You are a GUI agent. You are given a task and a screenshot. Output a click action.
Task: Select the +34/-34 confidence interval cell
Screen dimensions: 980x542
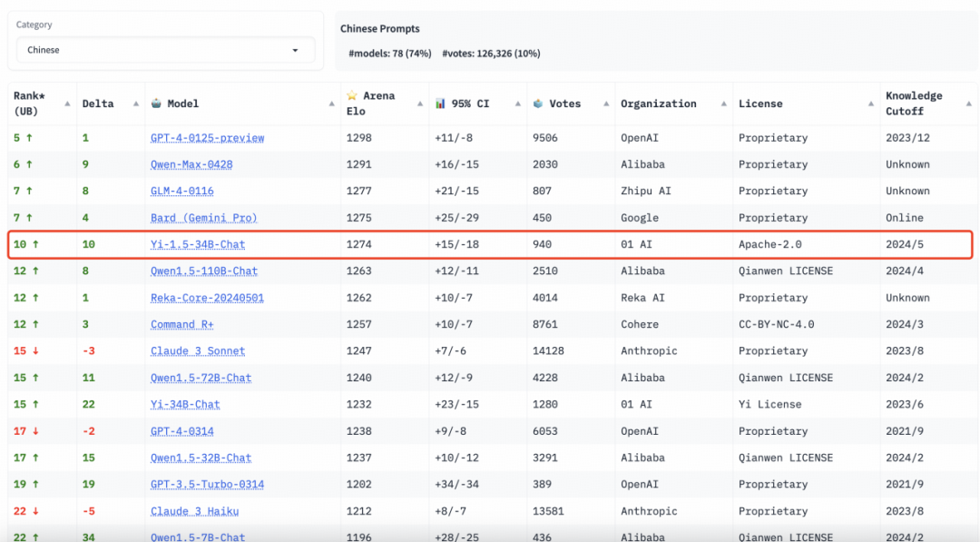(x=456, y=485)
